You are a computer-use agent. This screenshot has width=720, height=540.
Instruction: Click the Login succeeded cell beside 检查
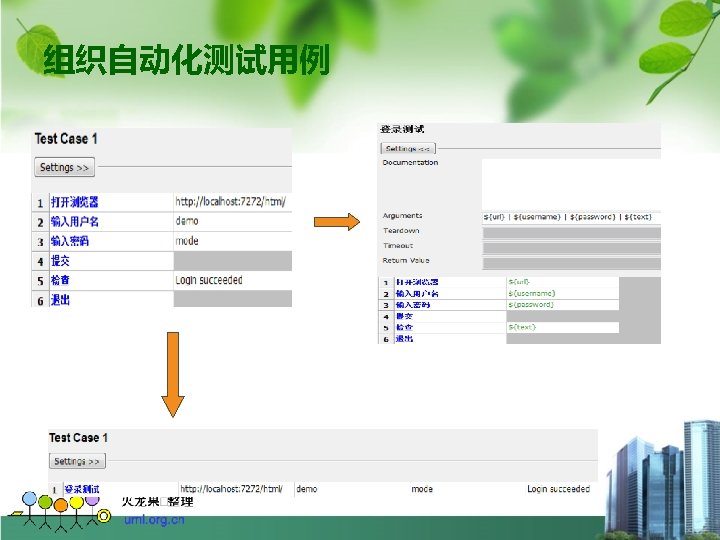pos(233,280)
